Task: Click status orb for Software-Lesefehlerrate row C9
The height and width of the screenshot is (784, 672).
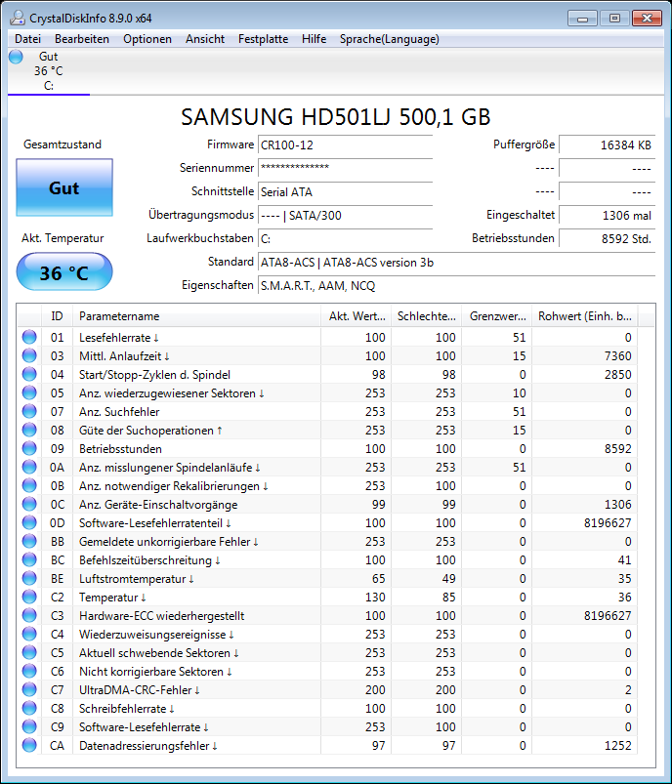Action: point(29,726)
